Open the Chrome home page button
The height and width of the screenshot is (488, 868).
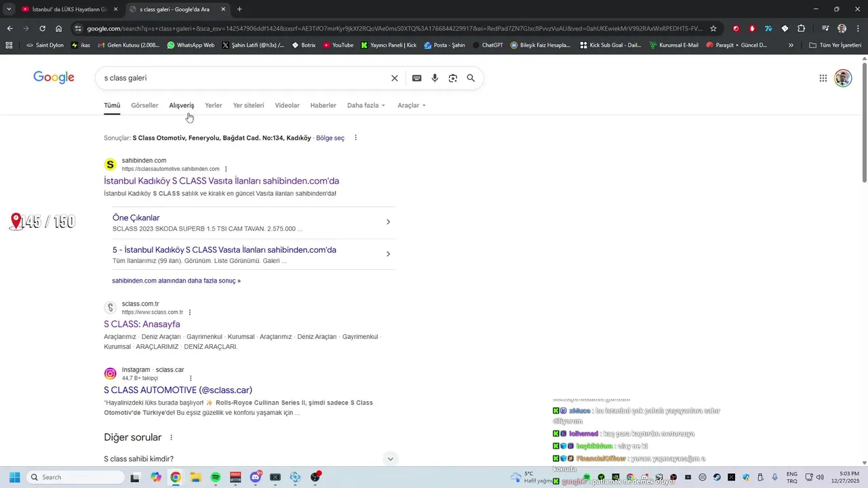pyautogui.click(x=59, y=28)
